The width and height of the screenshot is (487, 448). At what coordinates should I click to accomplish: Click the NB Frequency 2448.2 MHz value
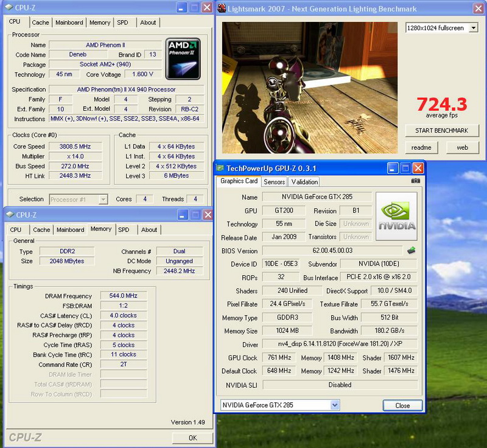point(179,271)
